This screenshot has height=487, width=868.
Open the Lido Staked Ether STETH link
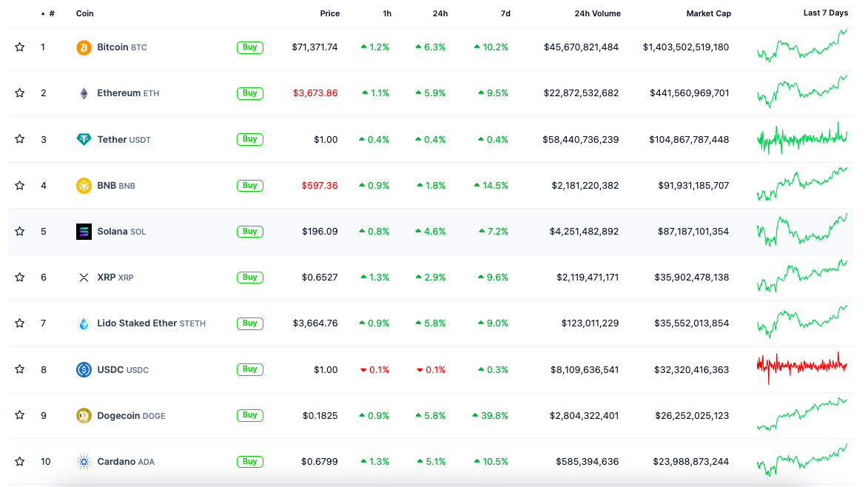[x=151, y=323]
